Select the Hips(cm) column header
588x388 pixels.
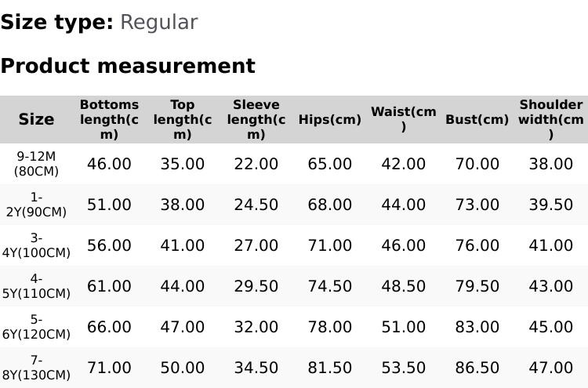330,120
